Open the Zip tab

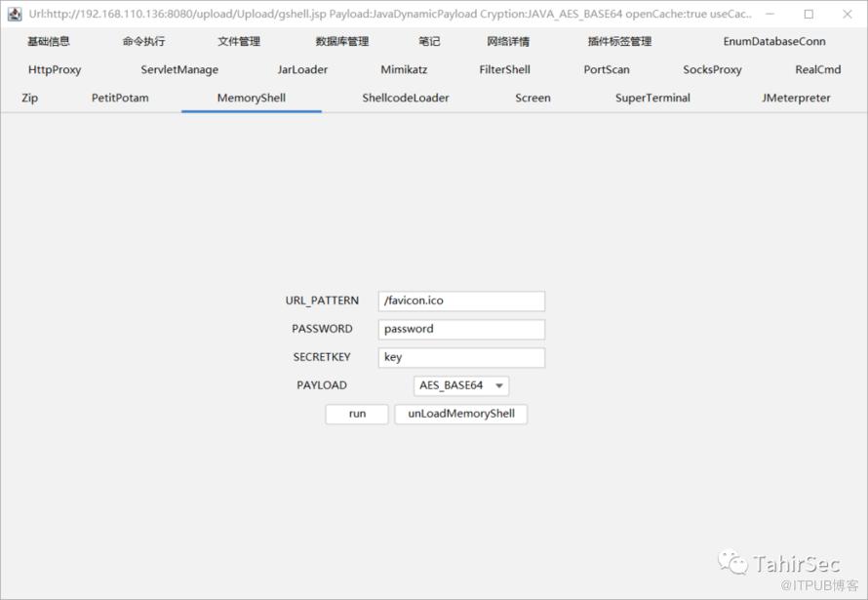(x=30, y=98)
